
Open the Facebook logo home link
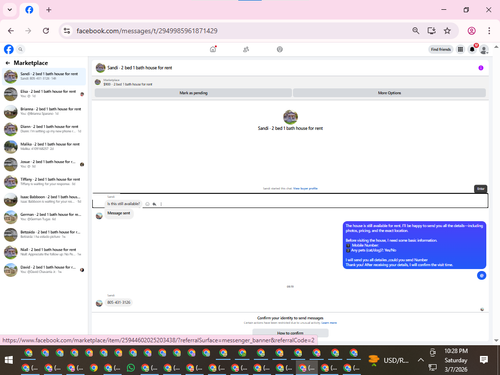pos(9,49)
